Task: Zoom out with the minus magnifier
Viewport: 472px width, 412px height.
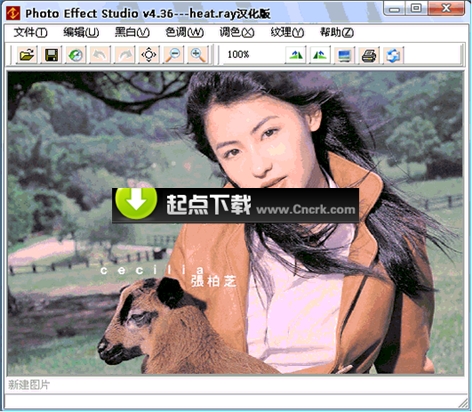Action: click(173, 55)
